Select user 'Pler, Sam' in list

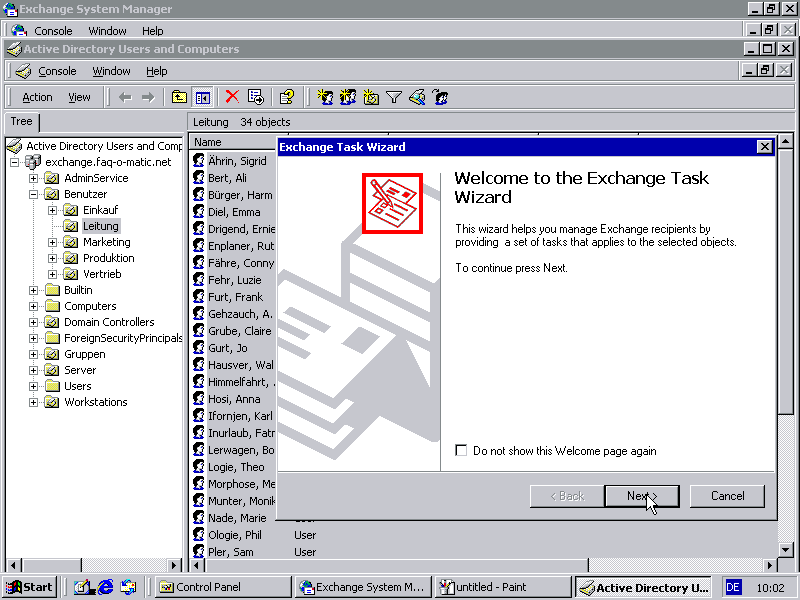(x=231, y=552)
